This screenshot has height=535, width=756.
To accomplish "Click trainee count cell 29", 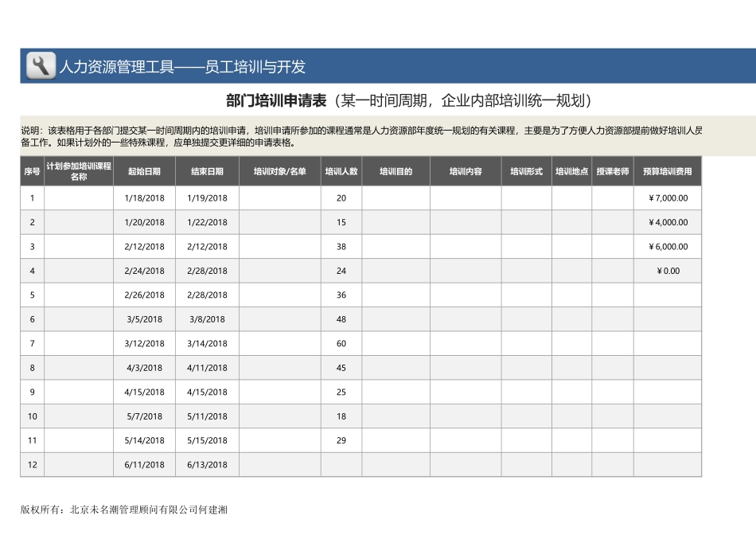I will click(341, 440).
